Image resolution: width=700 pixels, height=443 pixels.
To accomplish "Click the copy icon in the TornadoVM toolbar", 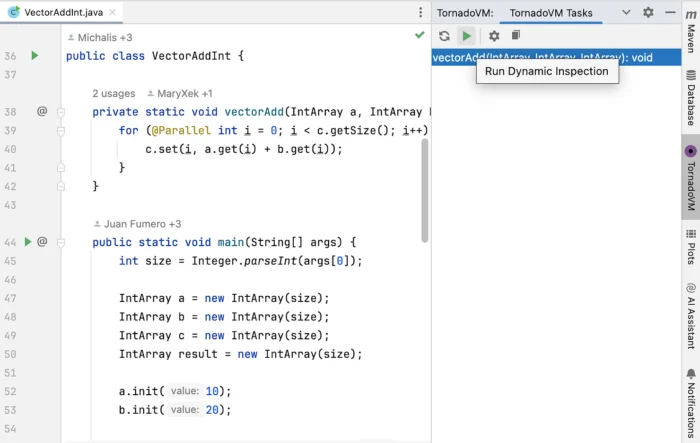I will [x=516, y=36].
